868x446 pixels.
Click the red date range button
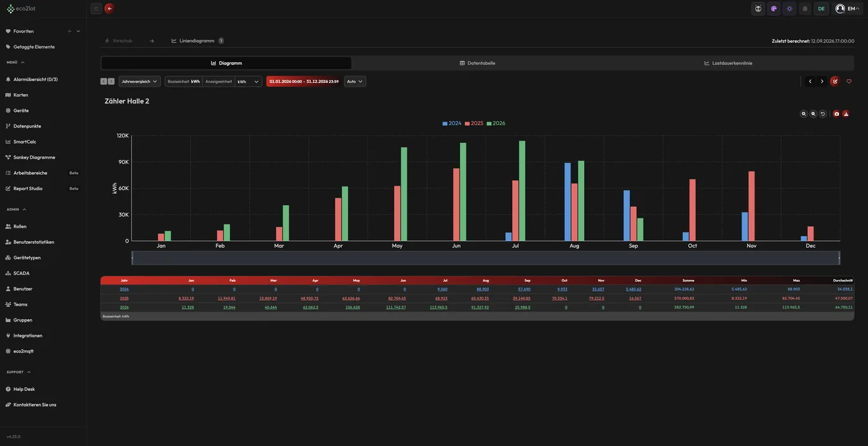pyautogui.click(x=304, y=81)
